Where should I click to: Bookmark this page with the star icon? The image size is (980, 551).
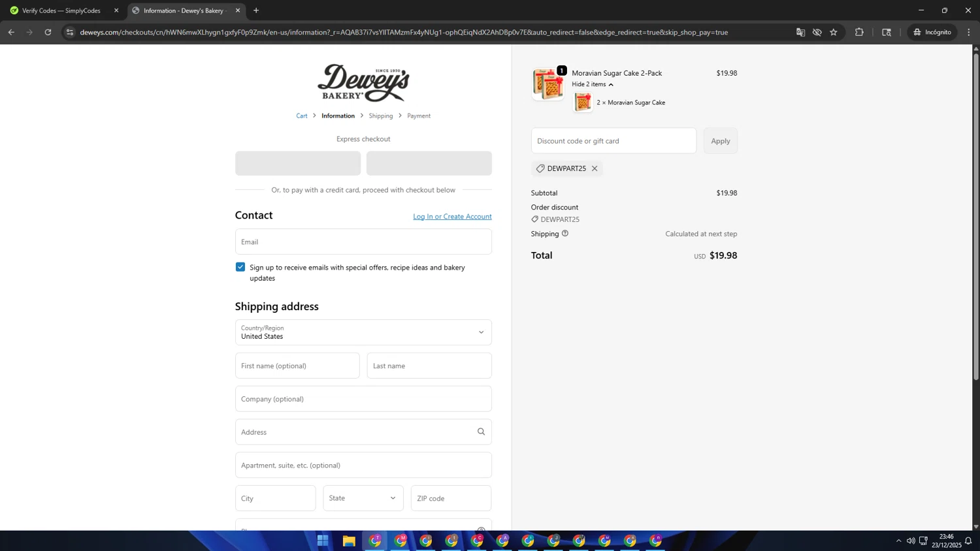click(x=834, y=32)
